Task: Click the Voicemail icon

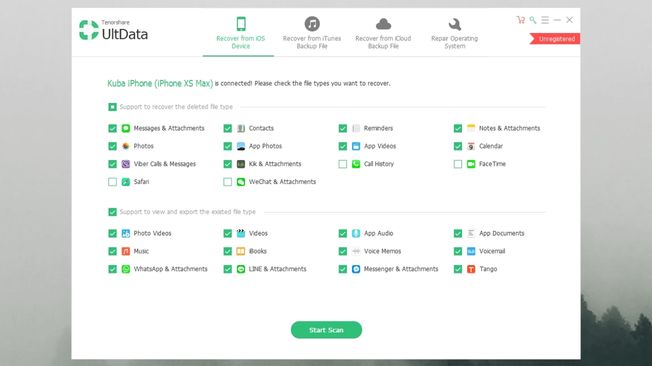Action: point(471,251)
